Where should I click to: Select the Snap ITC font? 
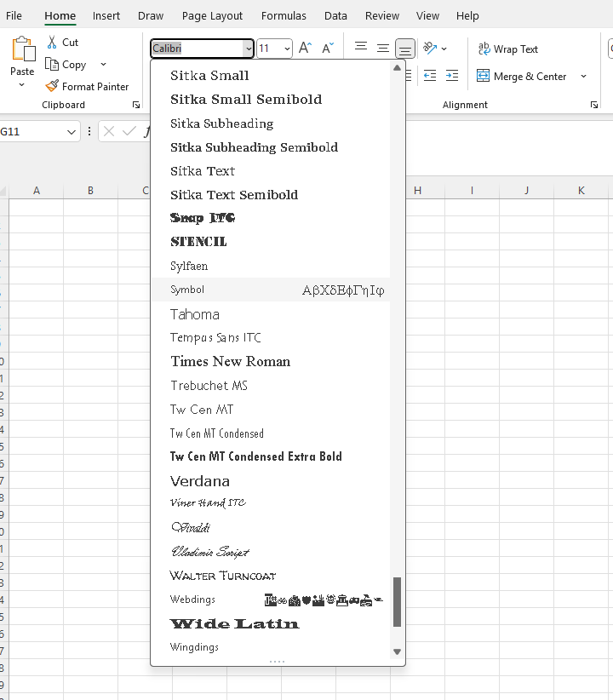tap(271, 218)
